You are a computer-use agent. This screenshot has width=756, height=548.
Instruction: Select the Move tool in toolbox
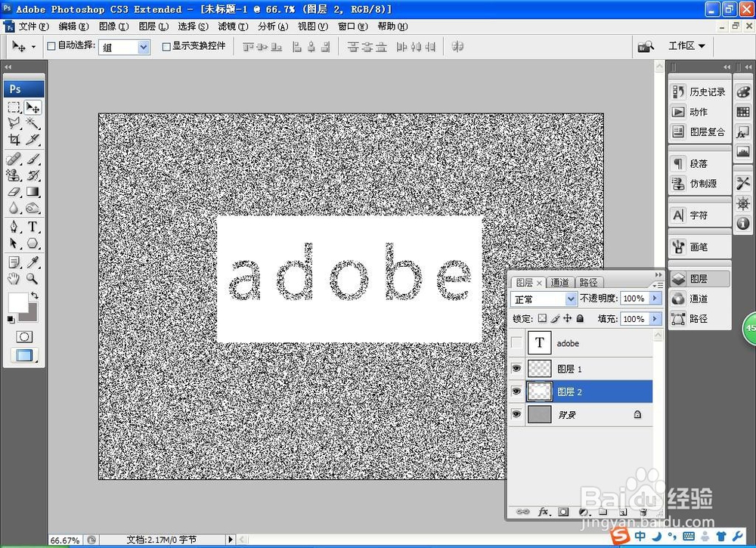pos(33,107)
